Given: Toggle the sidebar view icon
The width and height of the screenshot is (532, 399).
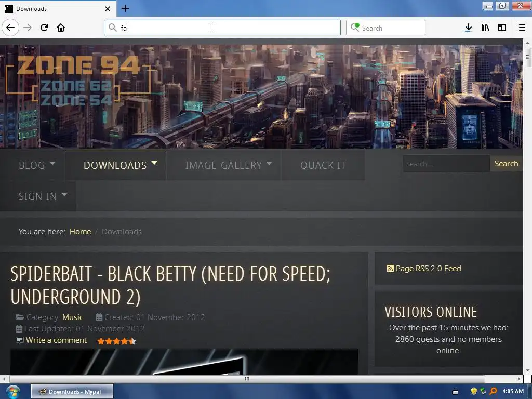Looking at the screenshot, I should pos(502,28).
